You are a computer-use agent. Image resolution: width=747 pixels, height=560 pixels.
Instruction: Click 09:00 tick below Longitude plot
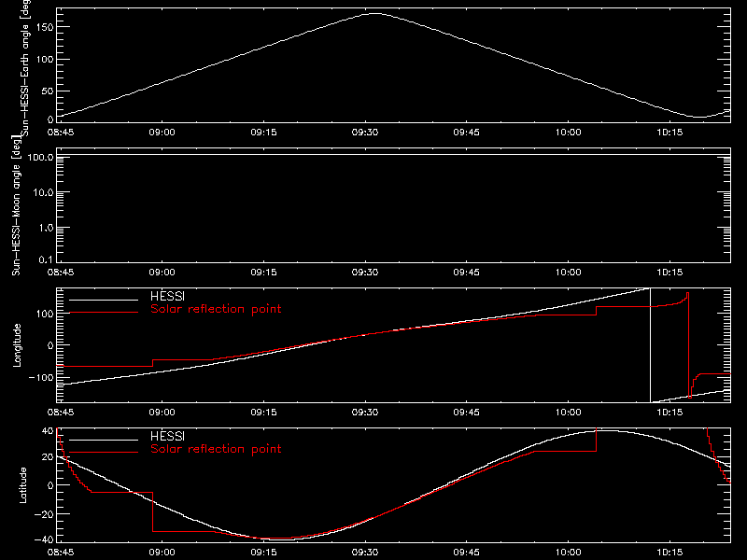coord(162,413)
